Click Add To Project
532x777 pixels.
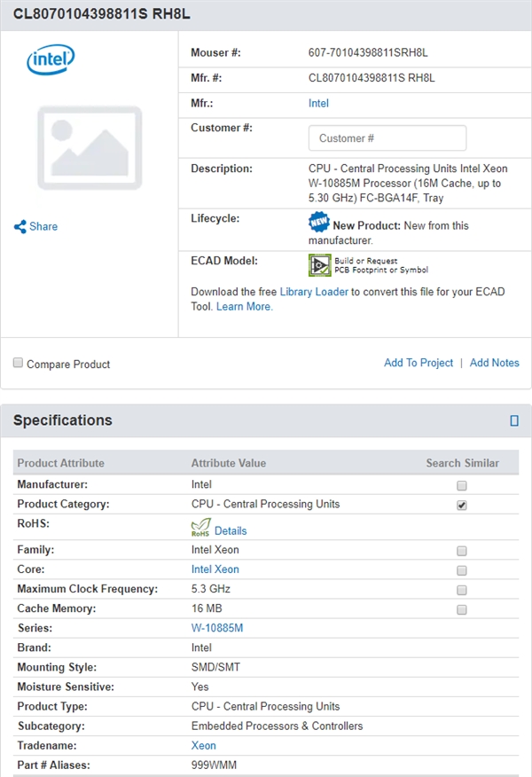(x=418, y=363)
